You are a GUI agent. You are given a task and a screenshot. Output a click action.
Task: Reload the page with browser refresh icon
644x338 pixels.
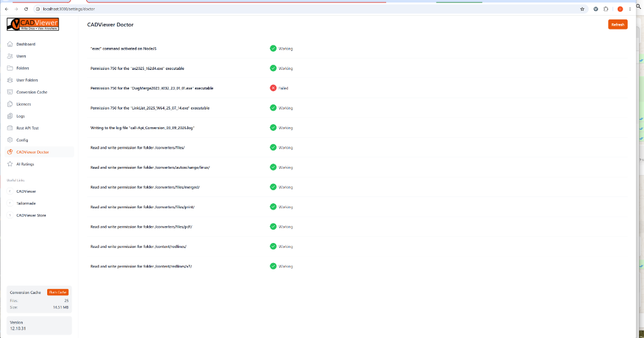pyautogui.click(x=26, y=9)
